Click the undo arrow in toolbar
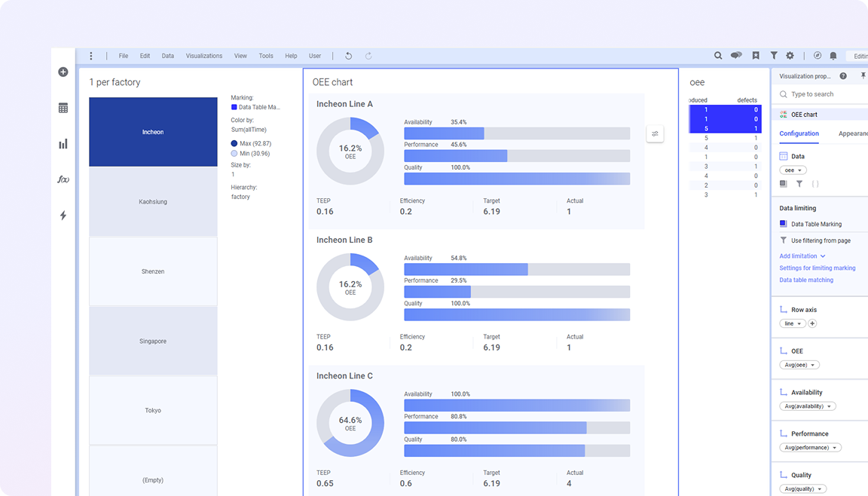Screen dimensions: 868x496 coord(348,56)
